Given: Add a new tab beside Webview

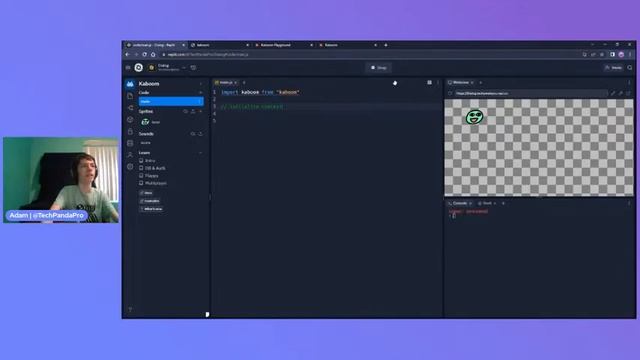Looking at the screenshot, I should pos(480,82).
